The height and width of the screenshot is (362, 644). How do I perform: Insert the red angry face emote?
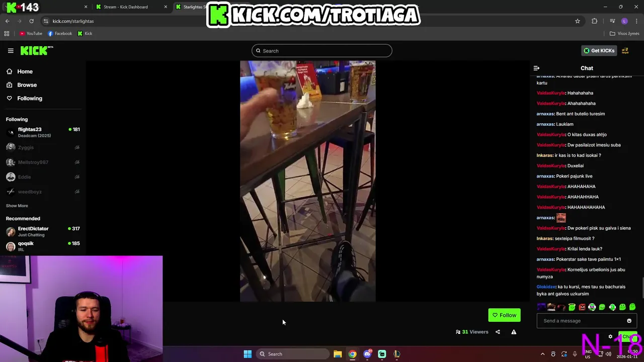(x=582, y=307)
